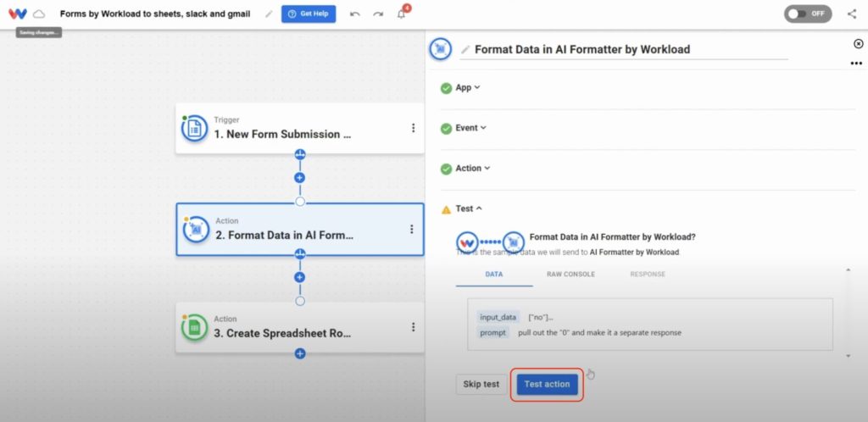868x422 pixels.
Task: Toggle the workflow OFF switch
Action: (x=808, y=14)
